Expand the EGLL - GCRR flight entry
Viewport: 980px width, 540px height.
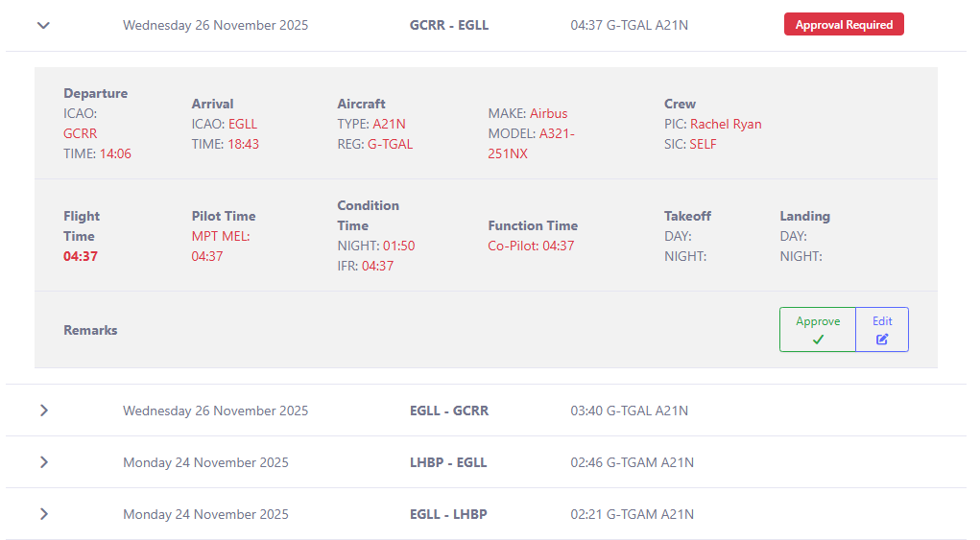click(x=43, y=411)
